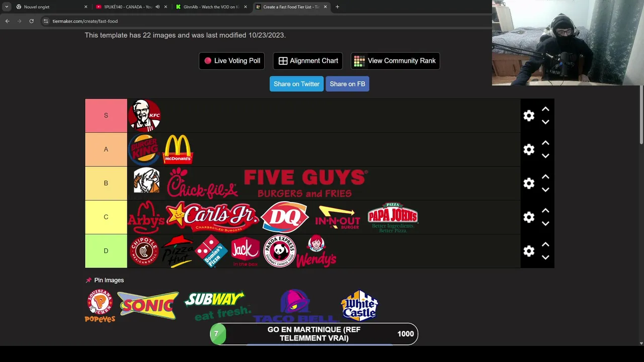
Task: Select the Carl's Jr. logo in C tier
Action: coord(212,217)
